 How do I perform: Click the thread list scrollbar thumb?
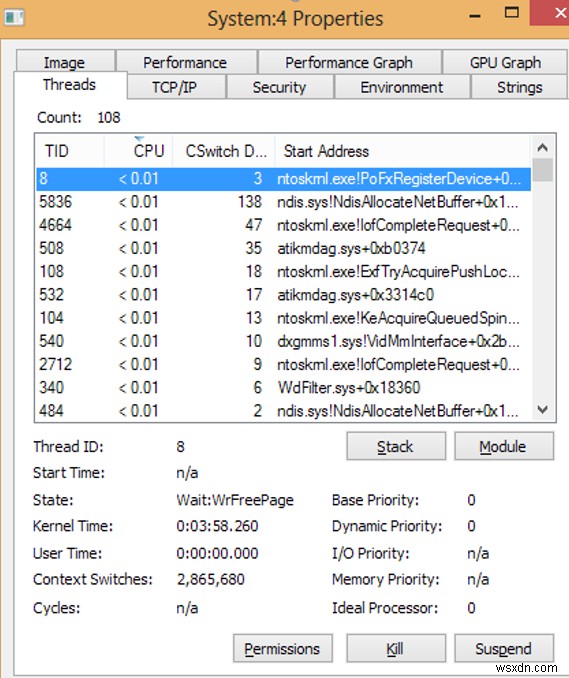point(543,170)
